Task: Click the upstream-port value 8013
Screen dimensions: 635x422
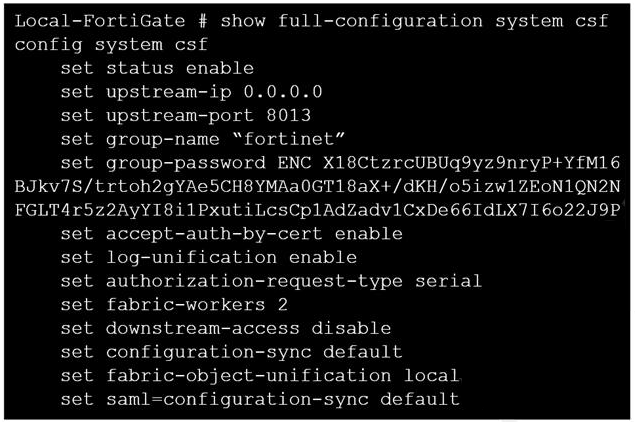Action: [289, 115]
